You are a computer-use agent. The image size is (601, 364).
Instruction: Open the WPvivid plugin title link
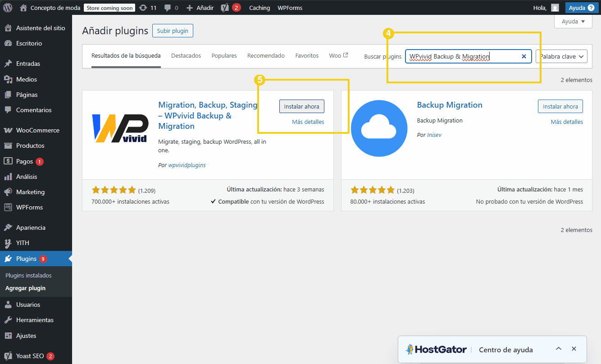208,115
